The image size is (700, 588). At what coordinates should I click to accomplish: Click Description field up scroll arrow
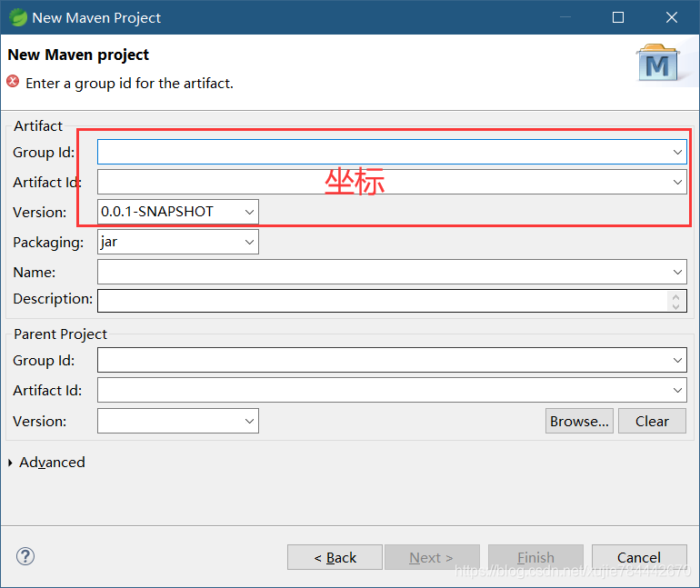click(675, 296)
